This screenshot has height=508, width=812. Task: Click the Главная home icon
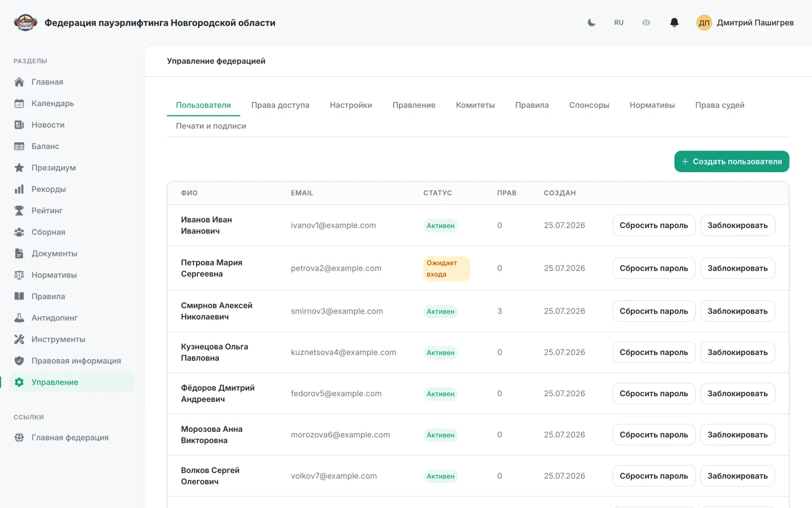(x=19, y=82)
